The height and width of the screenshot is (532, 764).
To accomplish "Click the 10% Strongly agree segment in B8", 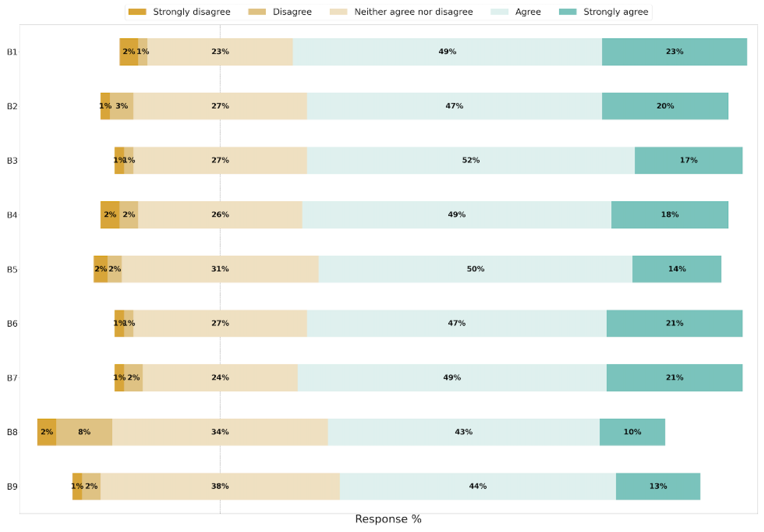I will (x=632, y=432).
